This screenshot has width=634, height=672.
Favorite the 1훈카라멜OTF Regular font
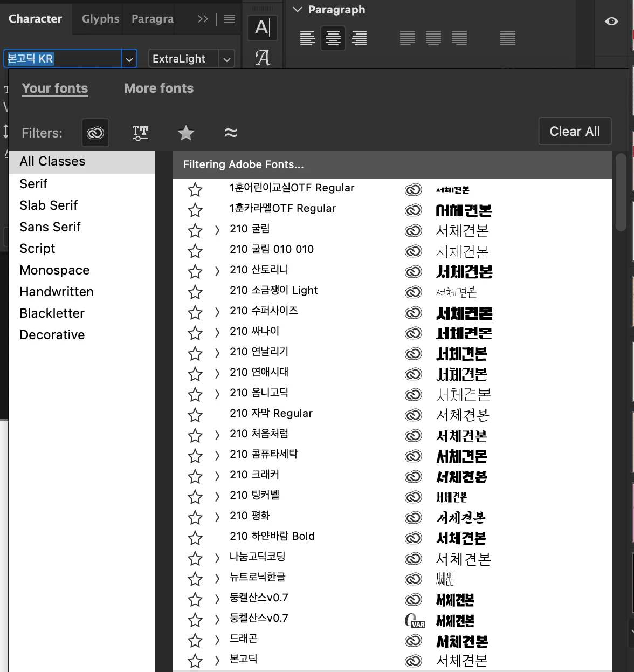(195, 210)
